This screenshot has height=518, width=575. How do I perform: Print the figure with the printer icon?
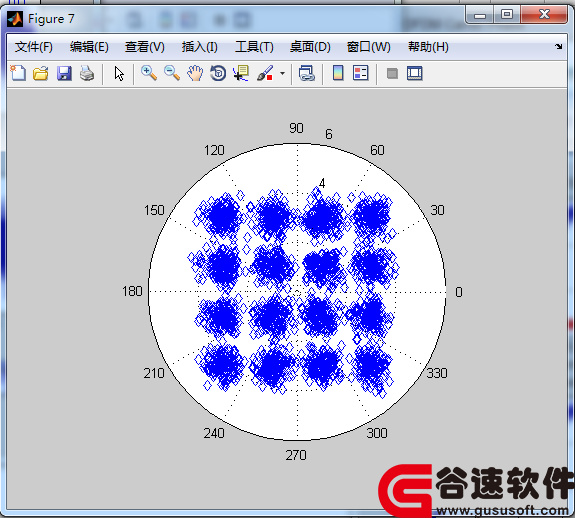87,73
